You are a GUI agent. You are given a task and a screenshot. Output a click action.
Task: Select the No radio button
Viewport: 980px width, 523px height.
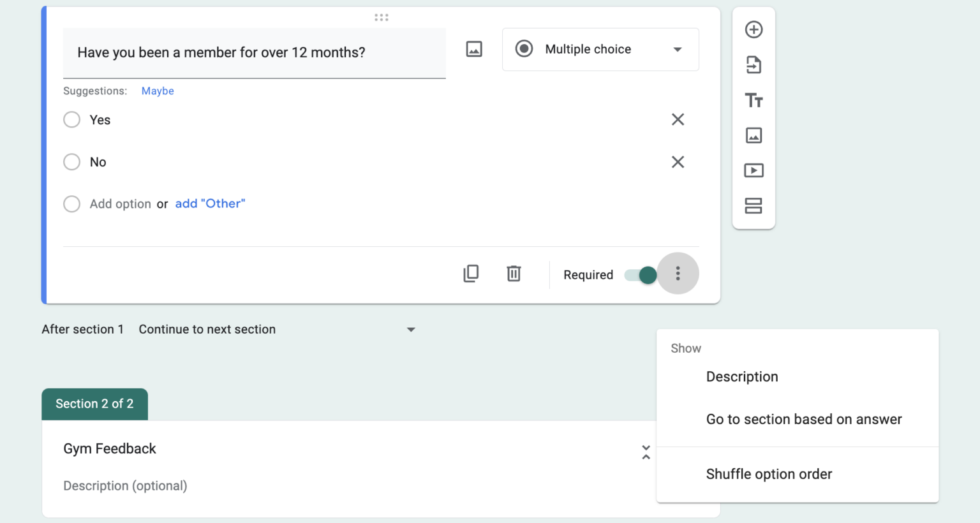pos(71,162)
